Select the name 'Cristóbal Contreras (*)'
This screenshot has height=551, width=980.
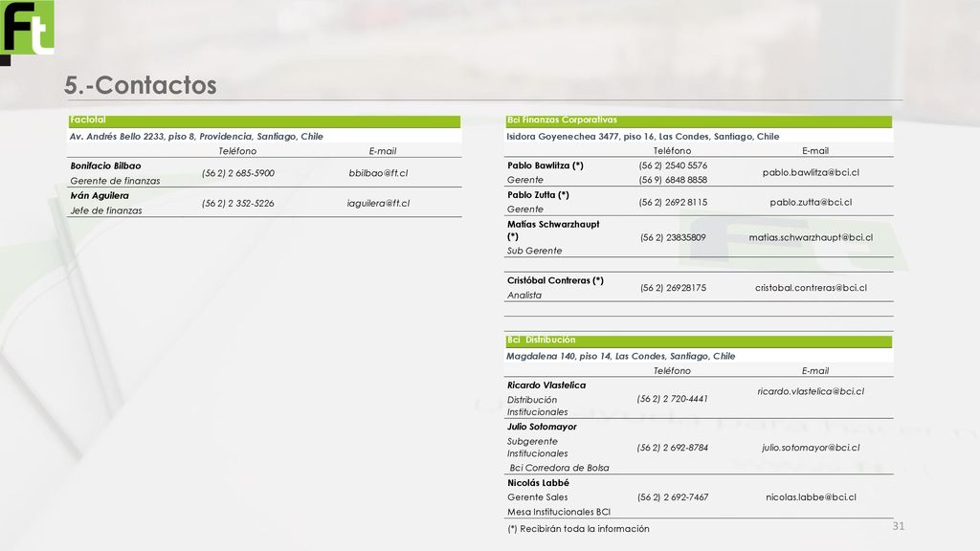(555, 280)
